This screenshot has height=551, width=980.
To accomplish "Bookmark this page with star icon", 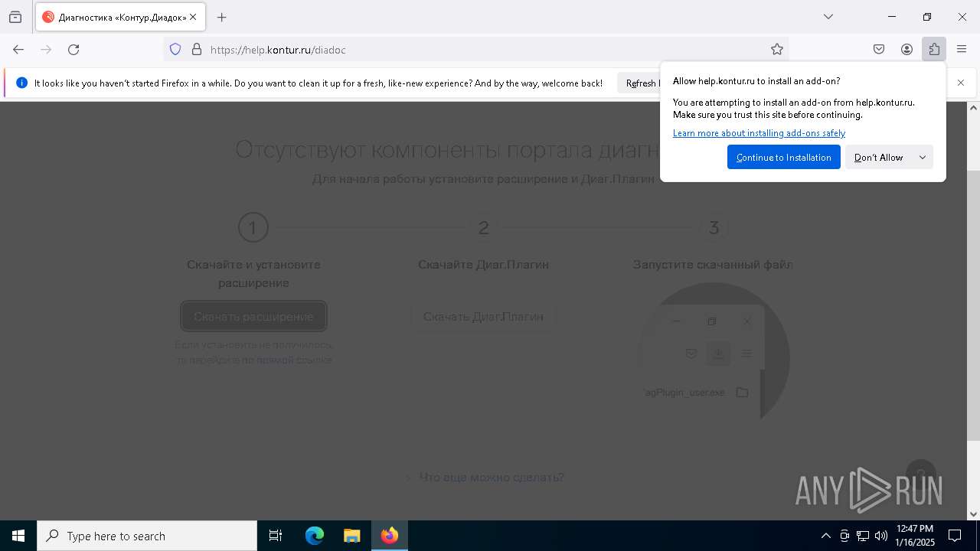I will [777, 50].
